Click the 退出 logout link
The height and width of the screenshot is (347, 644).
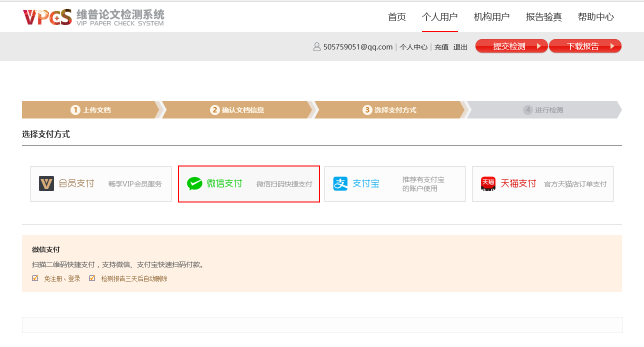tap(460, 47)
